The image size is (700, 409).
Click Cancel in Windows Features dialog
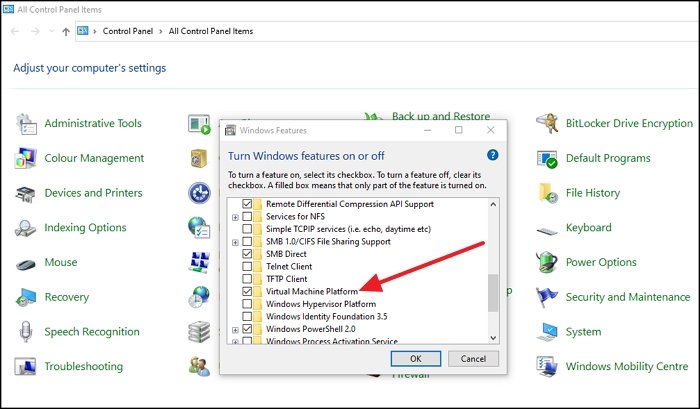click(473, 359)
